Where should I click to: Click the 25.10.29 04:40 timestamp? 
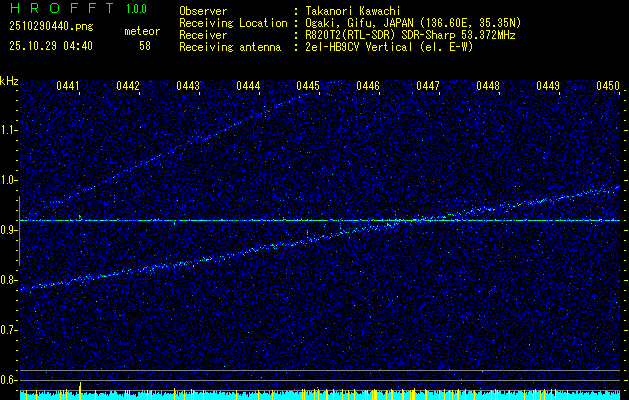(48, 46)
